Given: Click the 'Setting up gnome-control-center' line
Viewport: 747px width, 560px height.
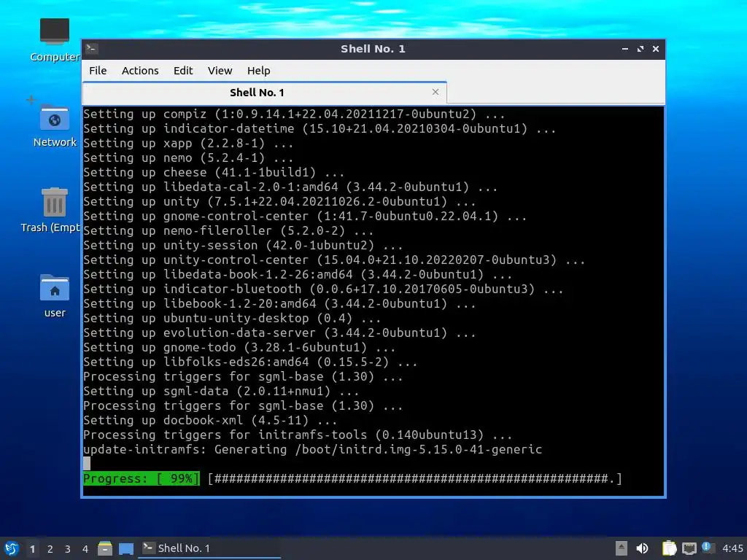Looking at the screenshot, I should click(x=305, y=216).
